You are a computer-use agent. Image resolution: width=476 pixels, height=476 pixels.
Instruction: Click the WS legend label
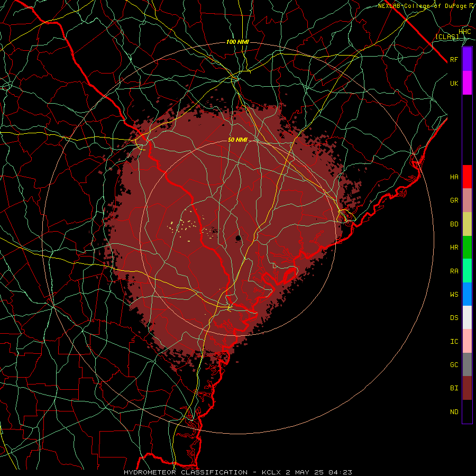[454, 295]
